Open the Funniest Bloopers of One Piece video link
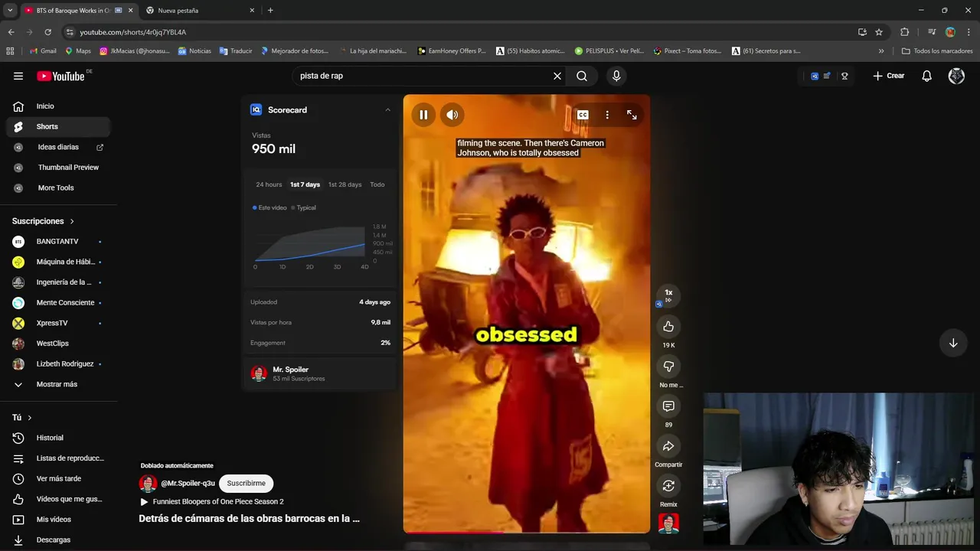980x551 pixels. coord(218,502)
